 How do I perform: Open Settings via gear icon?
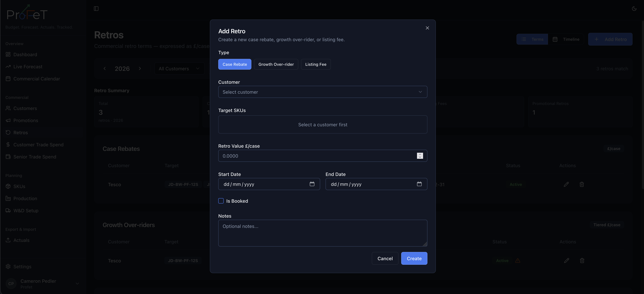pos(8,266)
